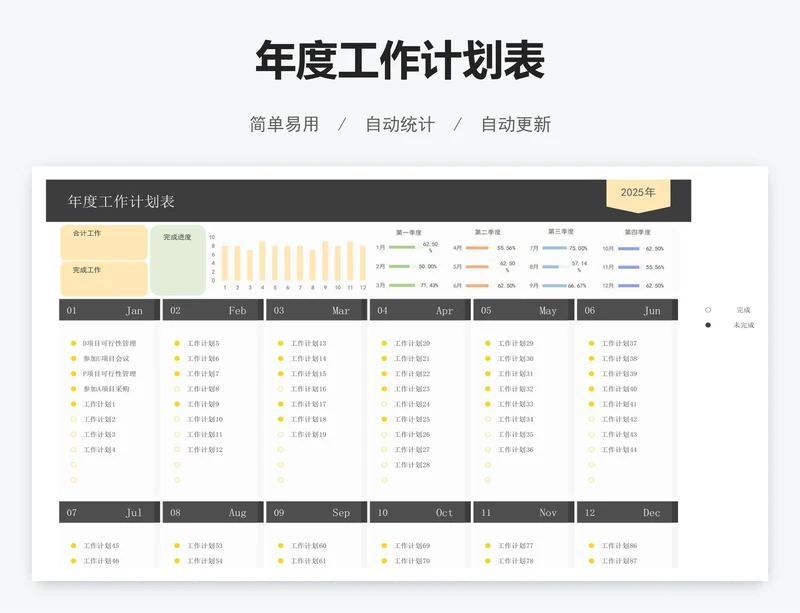
Task: Select the 合计工作 summary card
Action: point(104,242)
